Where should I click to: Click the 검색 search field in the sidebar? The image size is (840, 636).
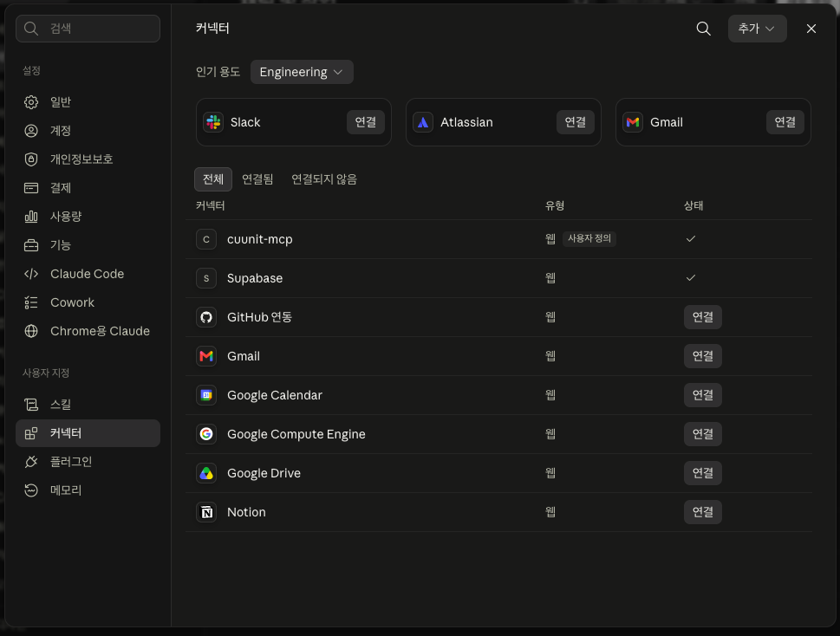[x=88, y=29]
